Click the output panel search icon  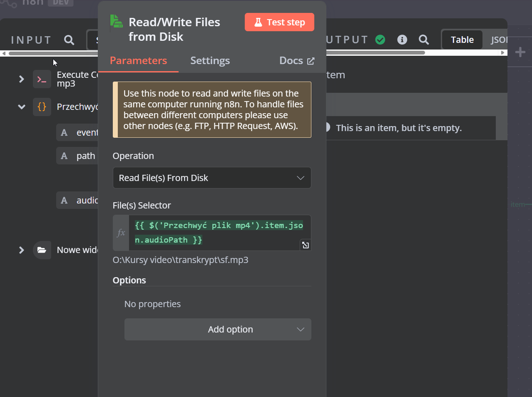tap(424, 40)
